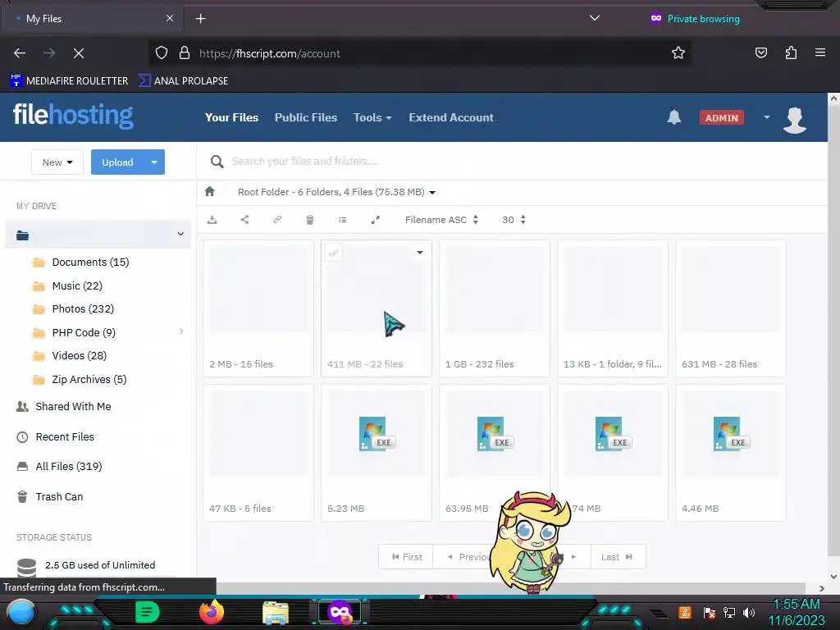Stop page loading with X button
The image size is (840, 630).
click(x=79, y=53)
